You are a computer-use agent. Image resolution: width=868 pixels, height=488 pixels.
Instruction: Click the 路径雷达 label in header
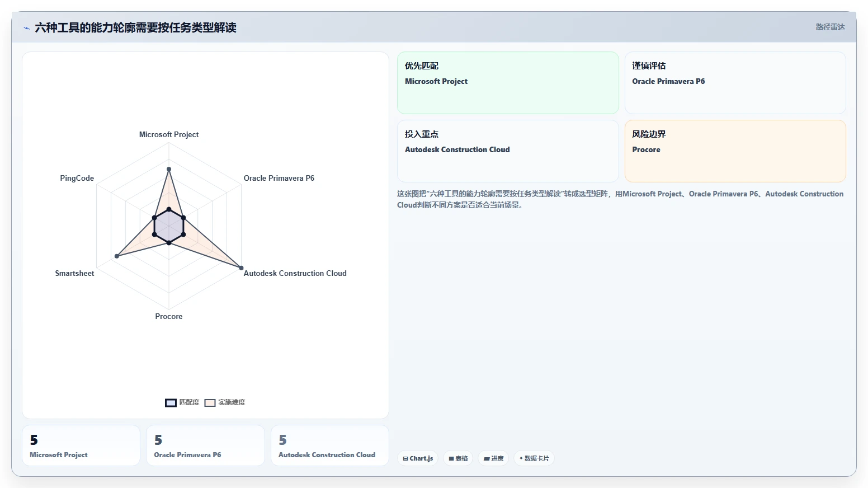pyautogui.click(x=830, y=27)
